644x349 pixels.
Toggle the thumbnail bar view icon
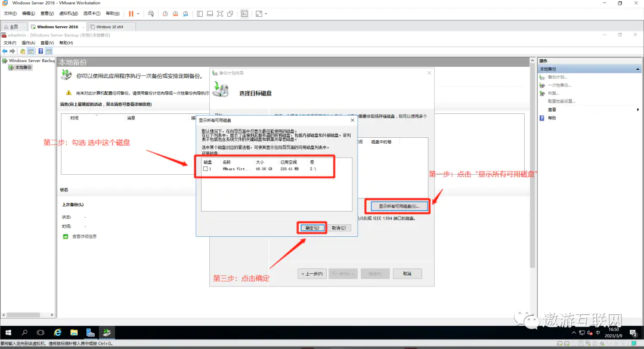click(210, 14)
